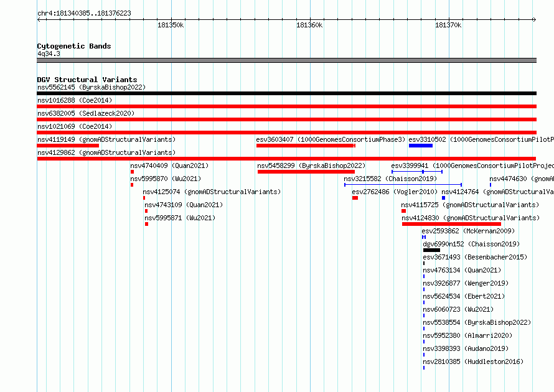The width and height of the screenshot is (554, 392).
Task: Open esv2593862 (McKernan2009) variant label
Action: point(468,231)
